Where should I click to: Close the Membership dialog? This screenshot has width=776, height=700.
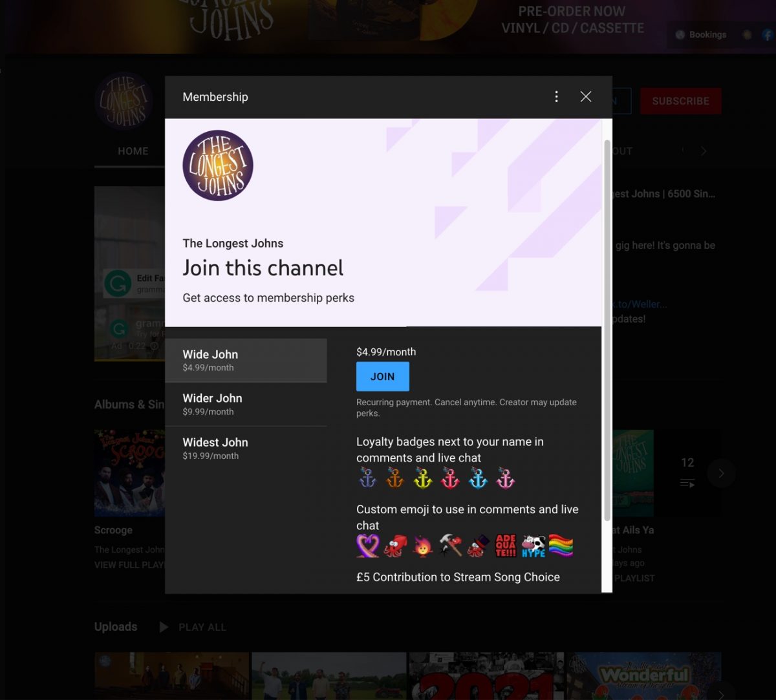coord(586,97)
